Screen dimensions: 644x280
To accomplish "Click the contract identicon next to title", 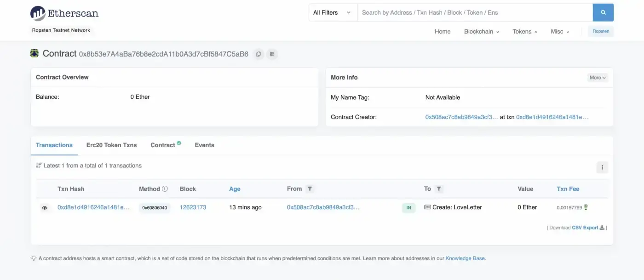I will click(x=34, y=53).
